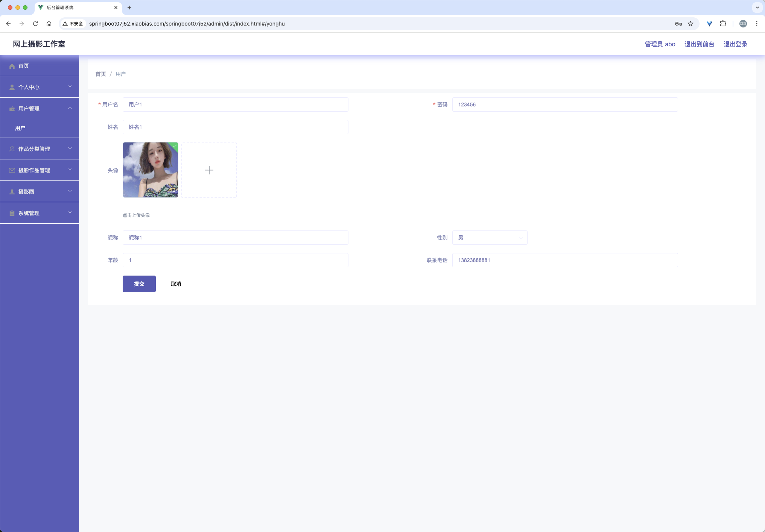765x532 pixels.
Task: Reload the current page
Action: click(x=35, y=24)
